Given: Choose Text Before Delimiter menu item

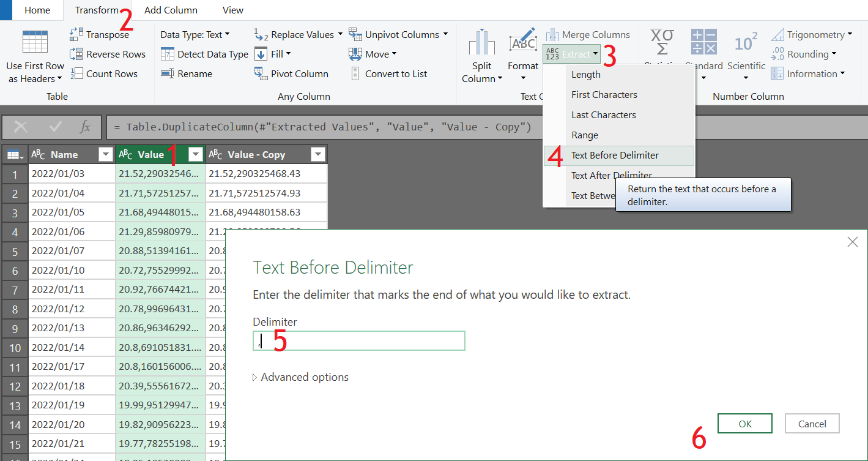Looking at the screenshot, I should (x=619, y=156).
